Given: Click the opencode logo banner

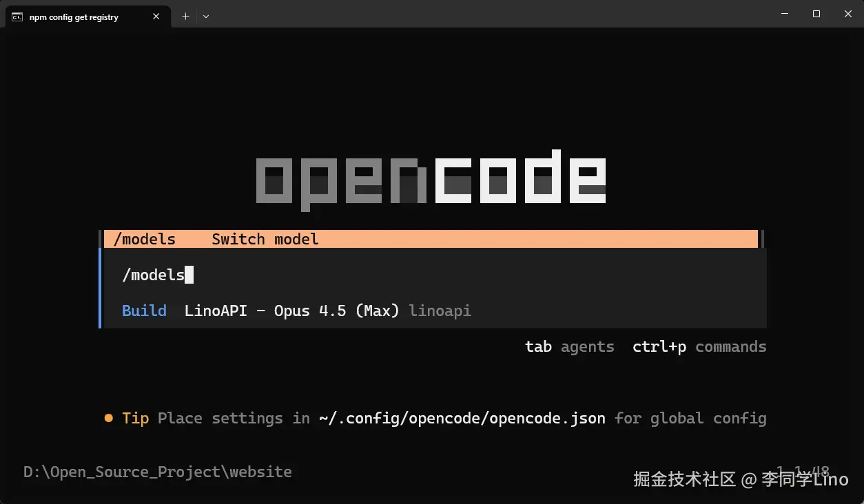Looking at the screenshot, I should 431,180.
